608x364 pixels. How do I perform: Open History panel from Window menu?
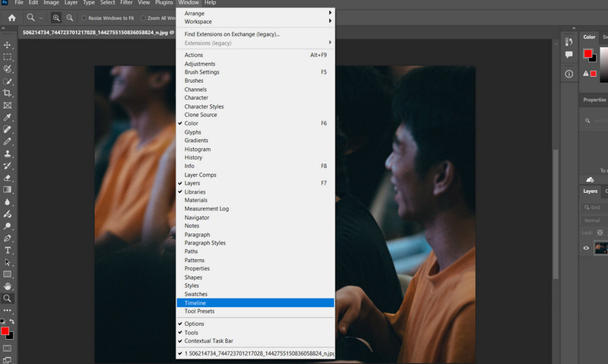(255, 157)
